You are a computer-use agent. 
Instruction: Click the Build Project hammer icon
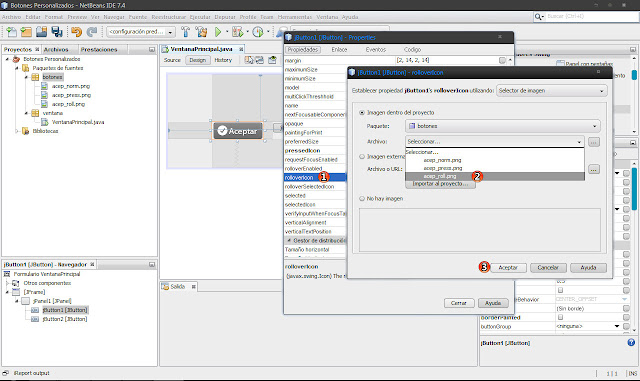186,32
